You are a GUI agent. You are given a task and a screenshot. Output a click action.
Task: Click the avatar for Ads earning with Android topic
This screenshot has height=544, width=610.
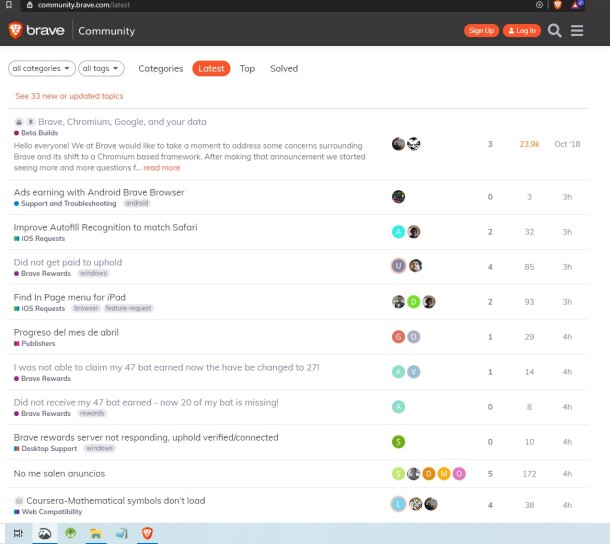pyautogui.click(x=398, y=197)
